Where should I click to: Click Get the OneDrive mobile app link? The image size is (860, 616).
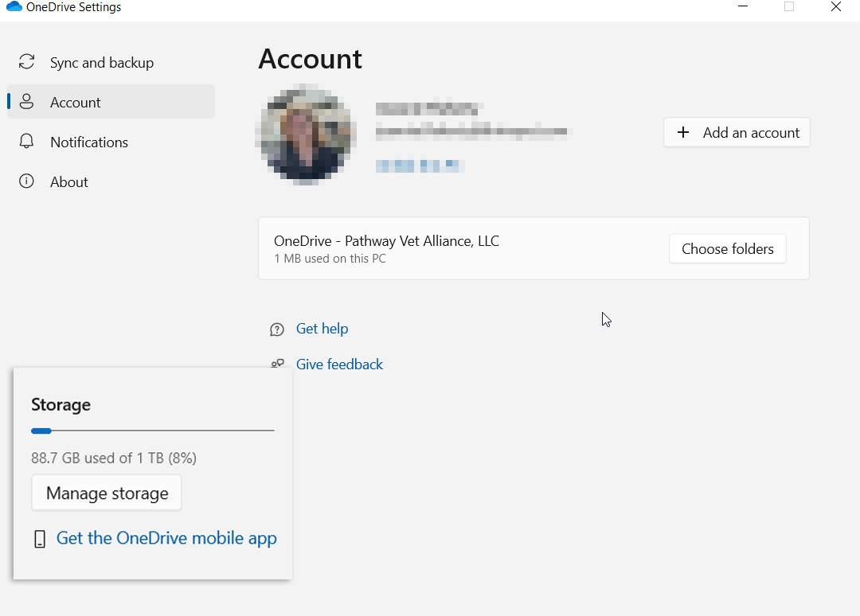[x=166, y=538]
